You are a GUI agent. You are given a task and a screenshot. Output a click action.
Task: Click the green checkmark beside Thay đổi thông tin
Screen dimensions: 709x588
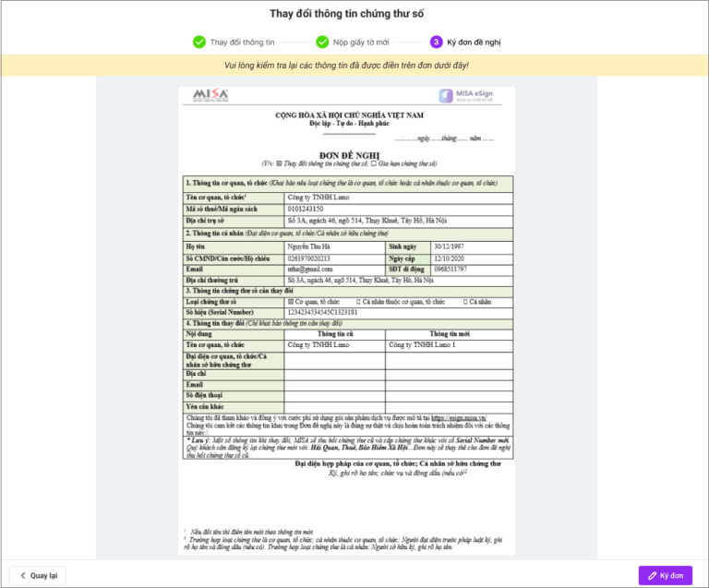coord(199,42)
